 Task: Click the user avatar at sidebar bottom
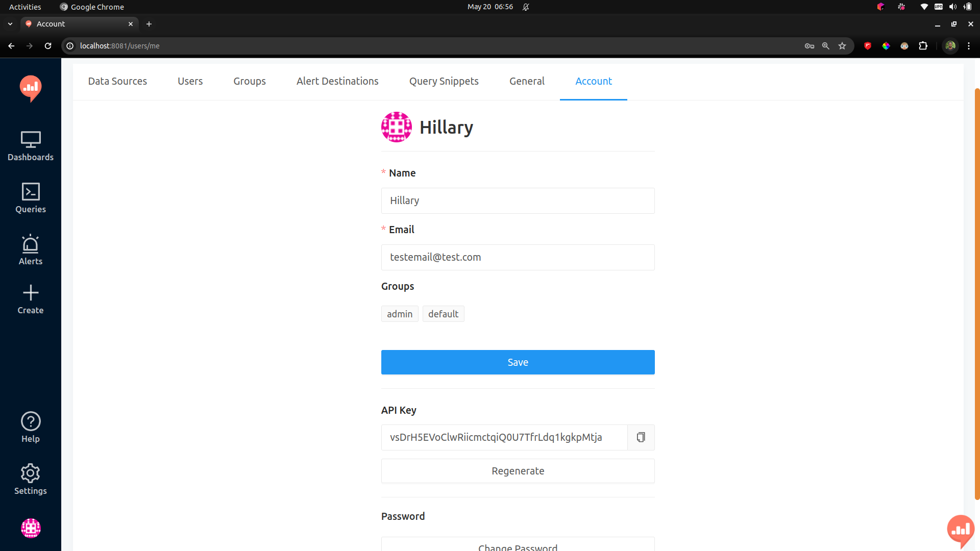tap(31, 528)
